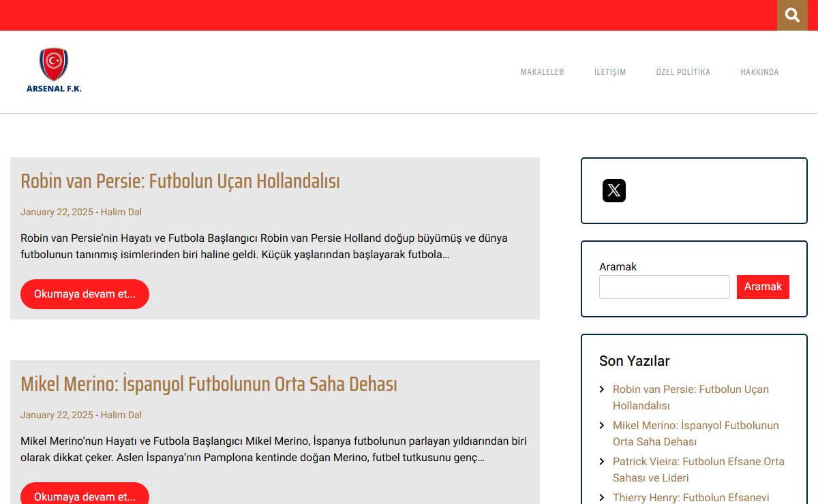Open the X social media icon

[x=614, y=191]
